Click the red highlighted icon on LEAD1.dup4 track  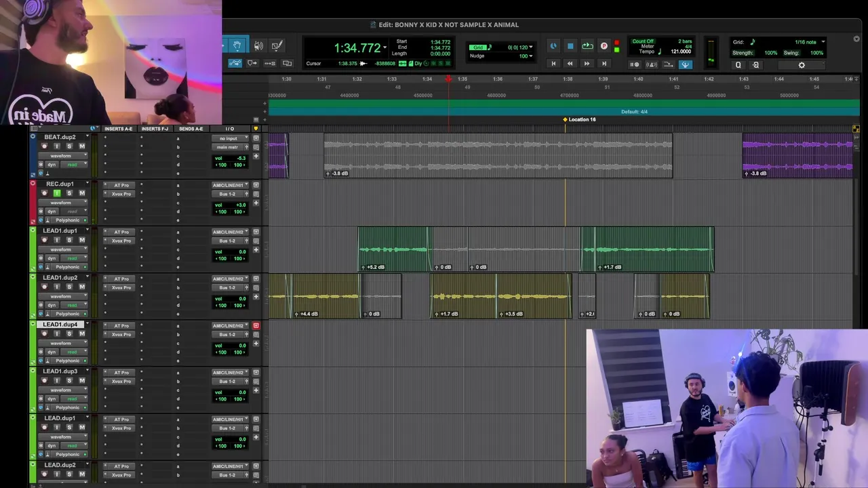[x=256, y=326]
